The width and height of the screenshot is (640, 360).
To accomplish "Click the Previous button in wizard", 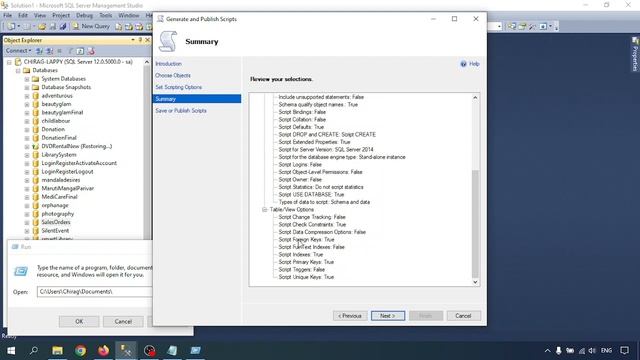I will (x=350, y=316).
